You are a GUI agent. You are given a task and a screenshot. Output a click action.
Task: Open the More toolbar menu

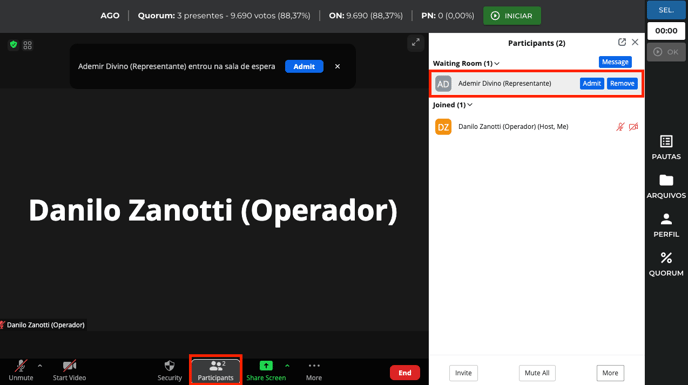pyautogui.click(x=314, y=371)
